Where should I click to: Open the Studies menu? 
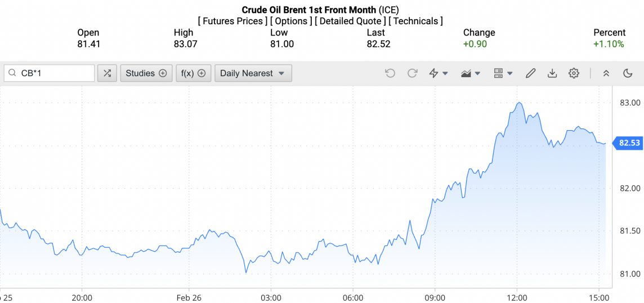[146, 73]
